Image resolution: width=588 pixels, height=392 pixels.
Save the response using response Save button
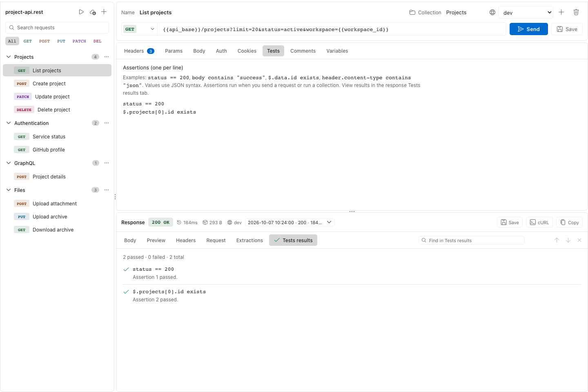[x=510, y=222]
